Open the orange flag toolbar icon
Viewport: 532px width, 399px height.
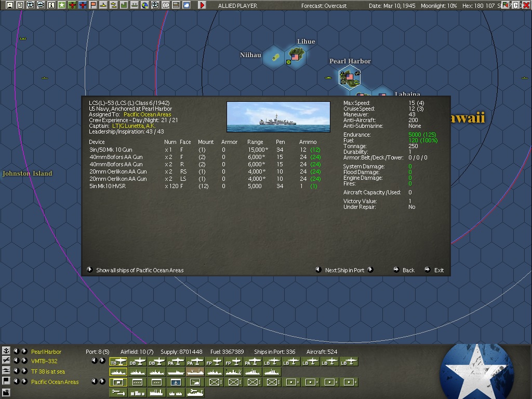(x=93, y=5)
